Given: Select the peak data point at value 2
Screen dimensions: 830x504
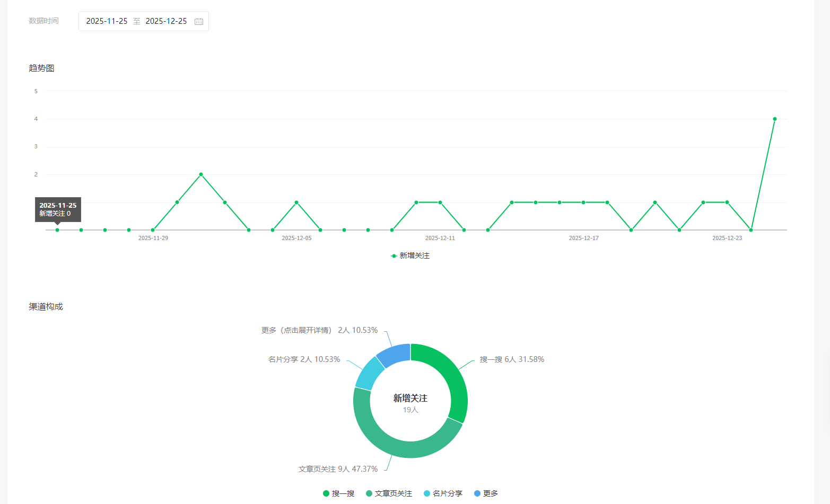Looking at the screenshot, I should (201, 174).
